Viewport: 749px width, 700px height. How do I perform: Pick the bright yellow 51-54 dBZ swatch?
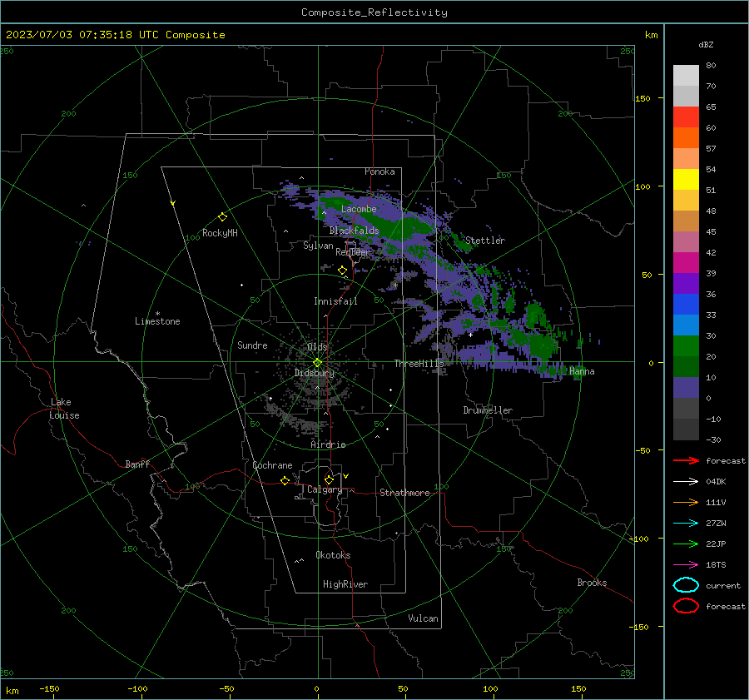coord(686,180)
